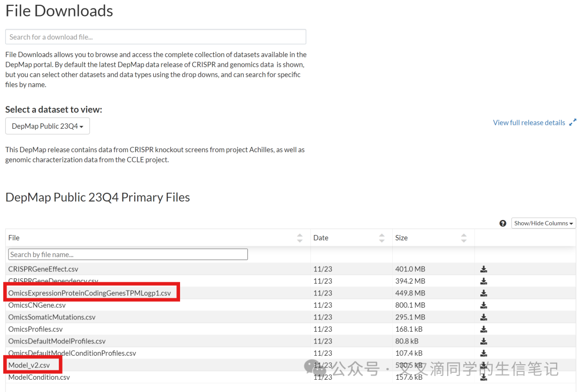Image resolution: width=577 pixels, height=392 pixels.
Task: Click the 800.1 MB size cell
Action: 410,305
